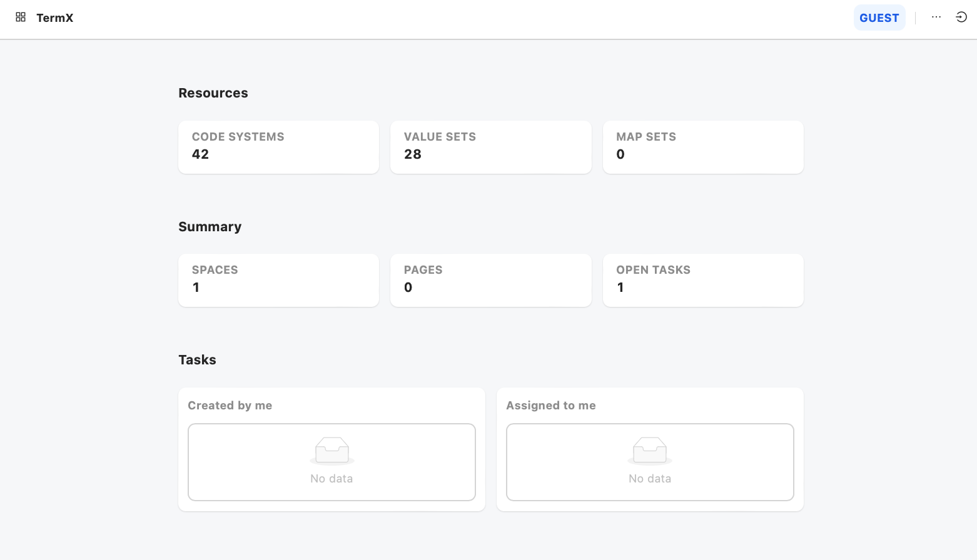Click No data text in Assigned to me
977x560 pixels.
(649, 479)
